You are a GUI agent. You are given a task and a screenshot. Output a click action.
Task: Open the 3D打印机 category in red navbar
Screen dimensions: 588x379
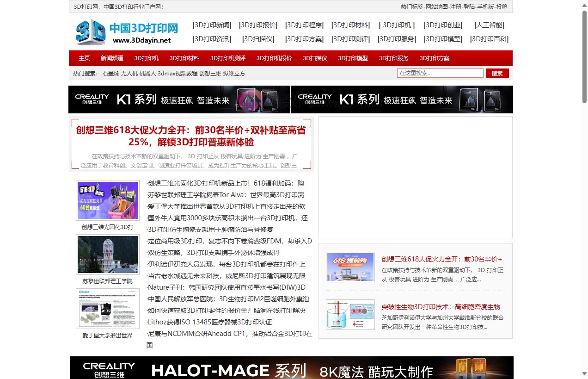(x=146, y=58)
